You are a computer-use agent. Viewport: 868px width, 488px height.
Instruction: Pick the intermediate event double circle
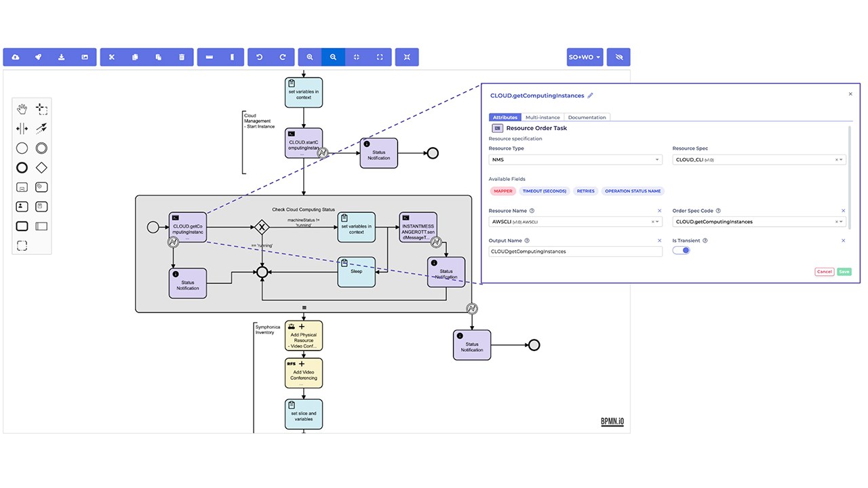(x=41, y=148)
